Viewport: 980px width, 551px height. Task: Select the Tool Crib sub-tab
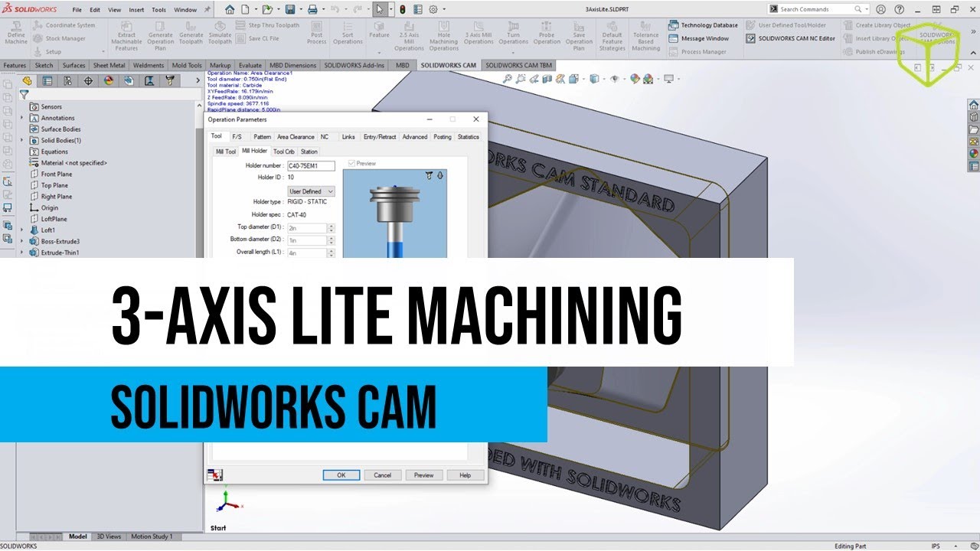[284, 152]
